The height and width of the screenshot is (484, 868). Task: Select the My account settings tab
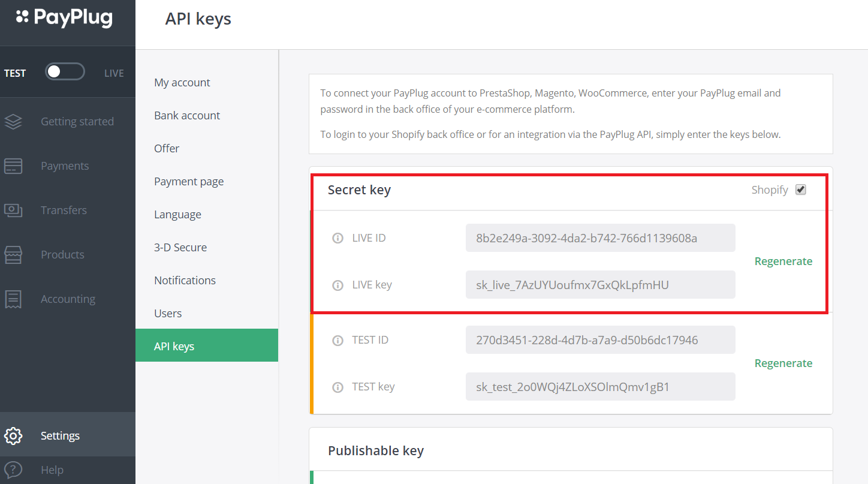pos(207,83)
